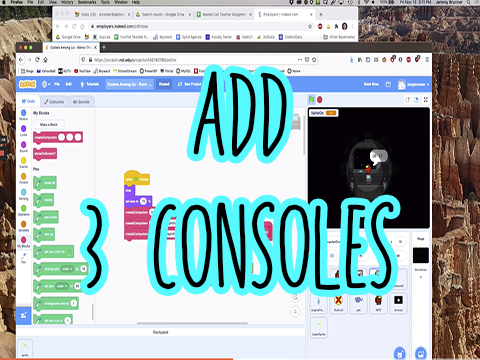Click the green flag to run the project
Image resolution: width=480 pixels, height=360 pixels.
pos(311,99)
